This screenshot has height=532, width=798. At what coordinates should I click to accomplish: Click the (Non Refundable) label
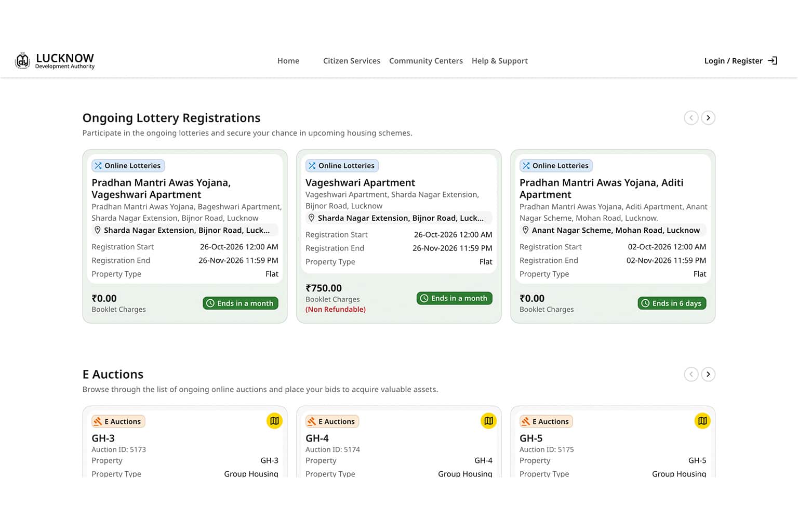click(x=336, y=309)
